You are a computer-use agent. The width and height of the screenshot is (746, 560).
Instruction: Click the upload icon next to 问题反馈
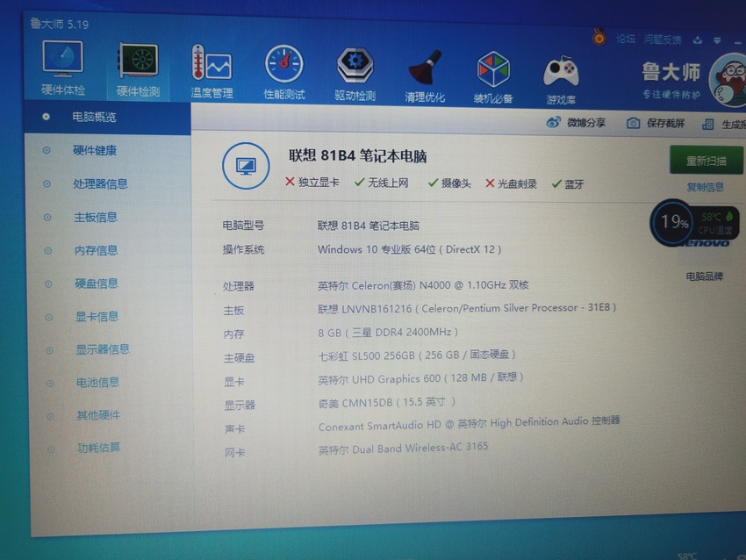[x=697, y=40]
